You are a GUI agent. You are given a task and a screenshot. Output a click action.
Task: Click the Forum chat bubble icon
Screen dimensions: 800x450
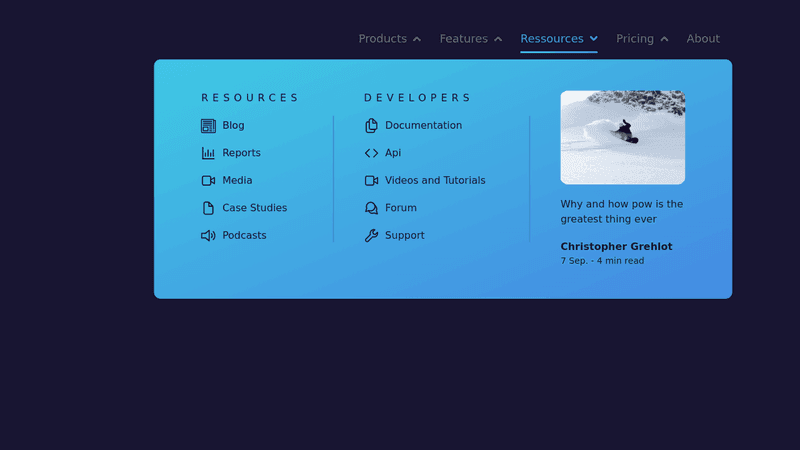(371, 208)
